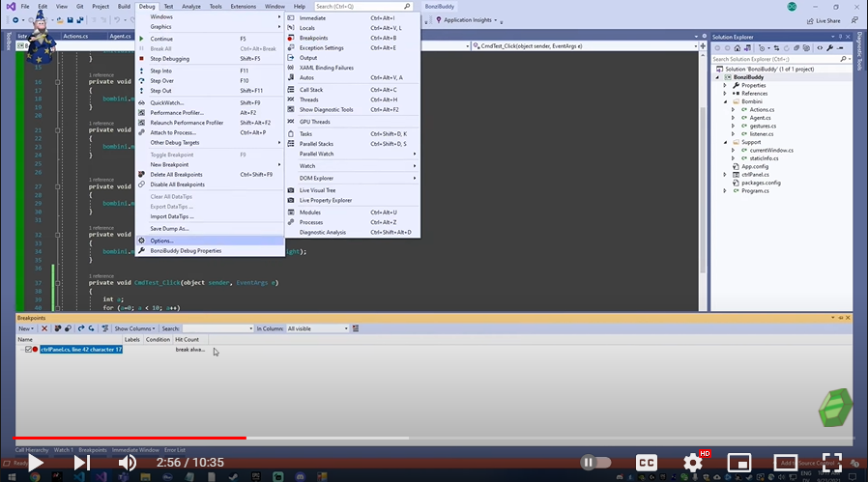Open the Agent.cs editor tab

[x=120, y=37]
